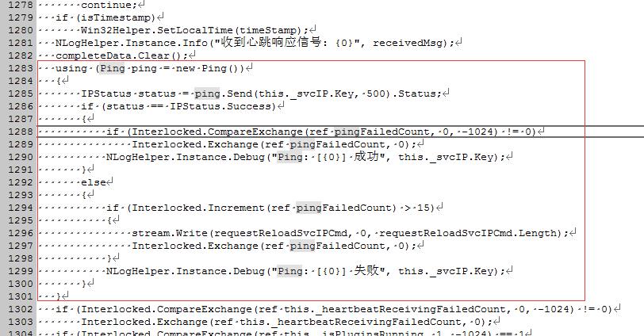Click the IPStatus.Success text
Screen dimensions: 644x336
tap(220, 106)
